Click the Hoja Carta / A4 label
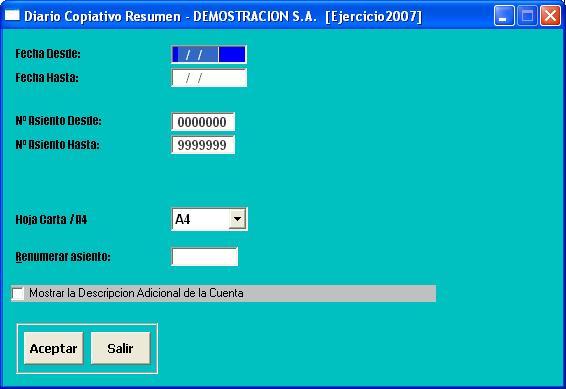This screenshot has width=566, height=389. (51, 219)
